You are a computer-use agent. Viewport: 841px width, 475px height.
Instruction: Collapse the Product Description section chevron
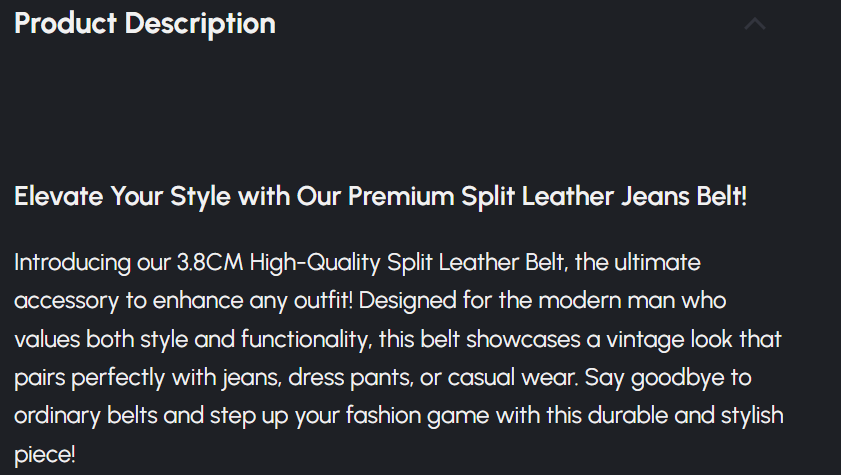755,24
